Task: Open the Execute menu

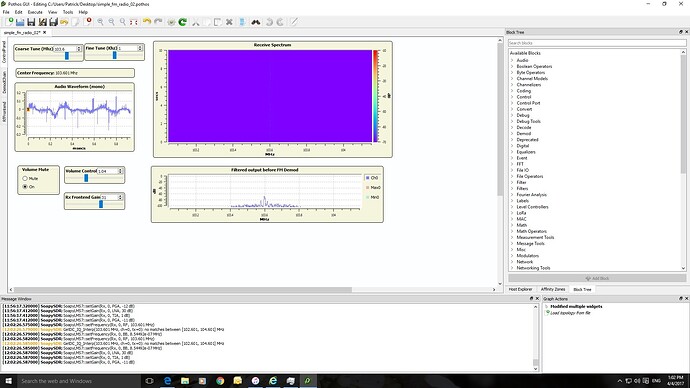Action: click(35, 12)
